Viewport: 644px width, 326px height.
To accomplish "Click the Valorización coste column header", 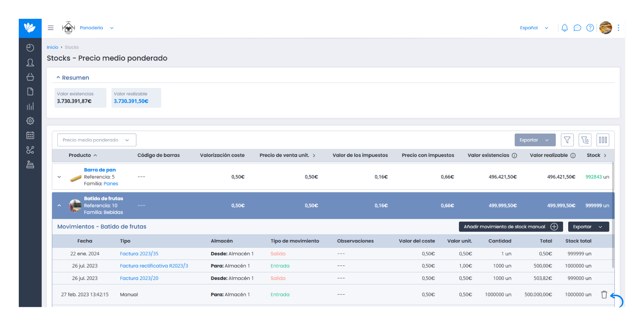I will [222, 155].
